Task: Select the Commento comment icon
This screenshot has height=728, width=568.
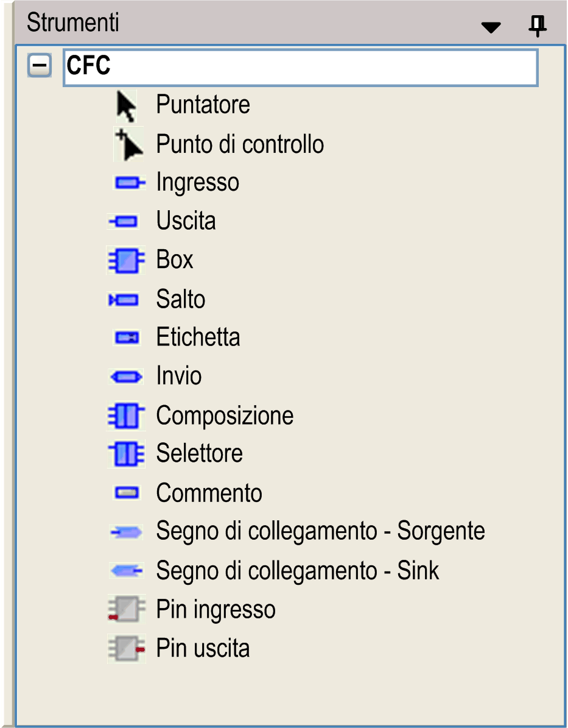Action: 127,493
